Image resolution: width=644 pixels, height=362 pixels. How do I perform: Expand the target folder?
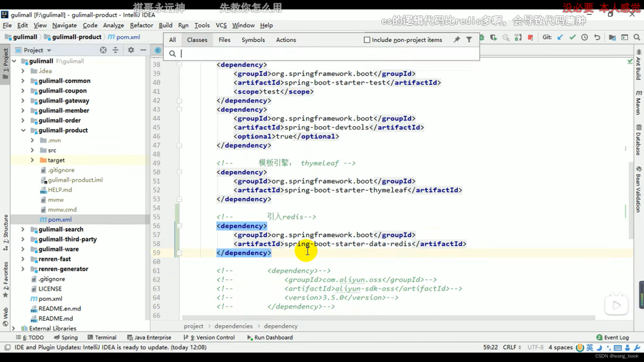[32, 160]
